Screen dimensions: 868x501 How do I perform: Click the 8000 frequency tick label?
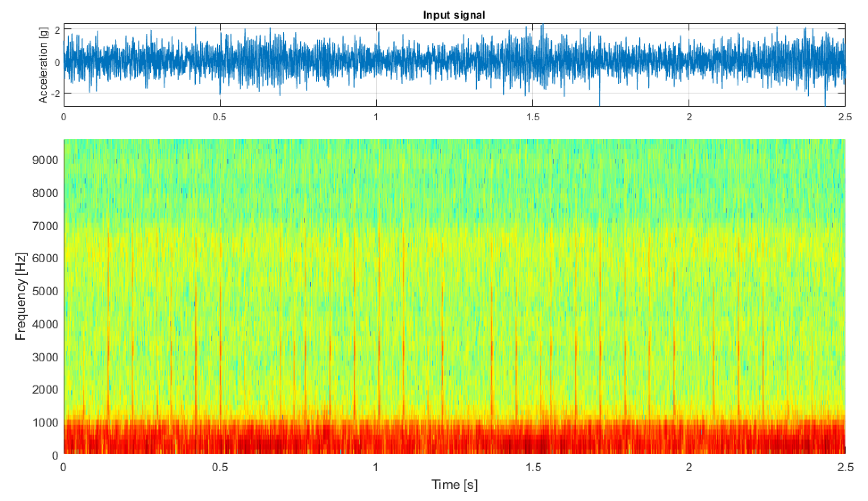pos(45,193)
